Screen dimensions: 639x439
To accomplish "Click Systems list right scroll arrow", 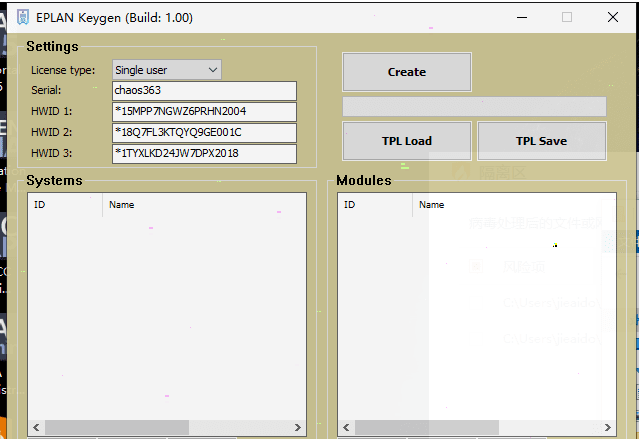I will tap(297, 428).
